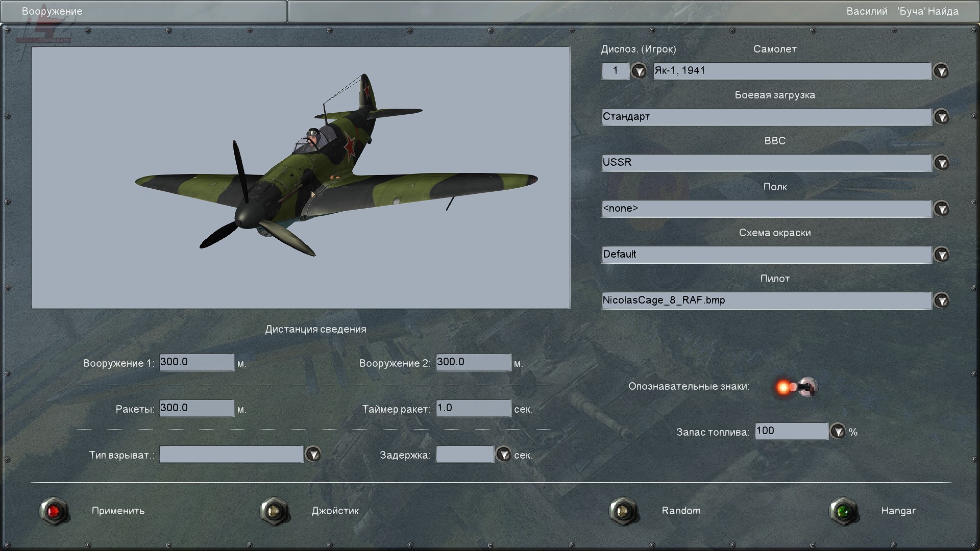
Task: Click the red Применить indicator button
Action: click(x=54, y=511)
